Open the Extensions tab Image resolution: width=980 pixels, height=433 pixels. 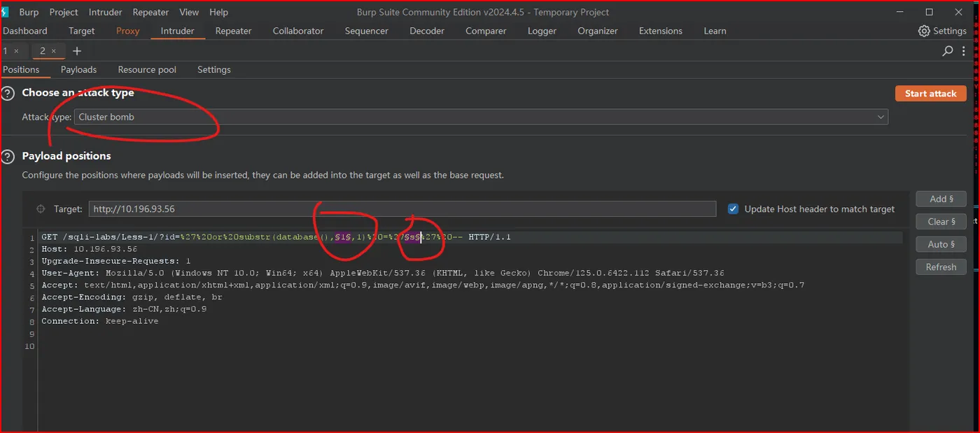pyautogui.click(x=661, y=31)
